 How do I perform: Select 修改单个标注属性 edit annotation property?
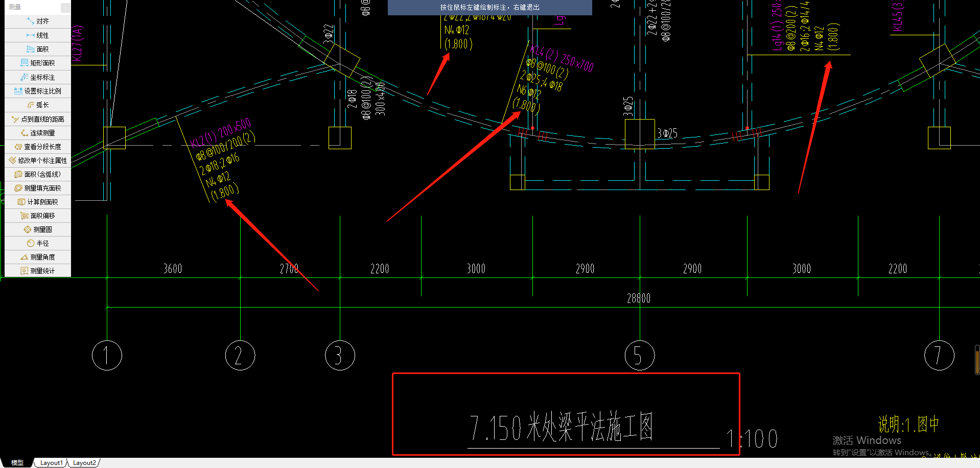[x=38, y=160]
